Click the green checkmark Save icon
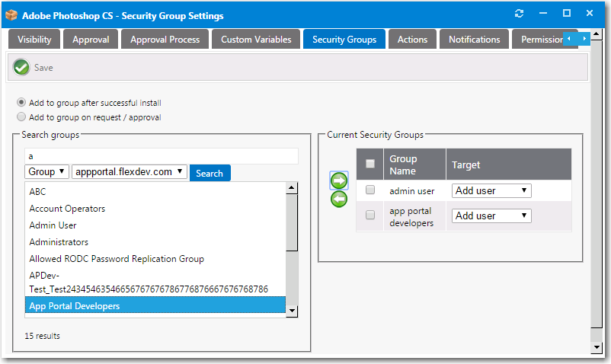The height and width of the screenshot is (364, 611). tap(21, 68)
